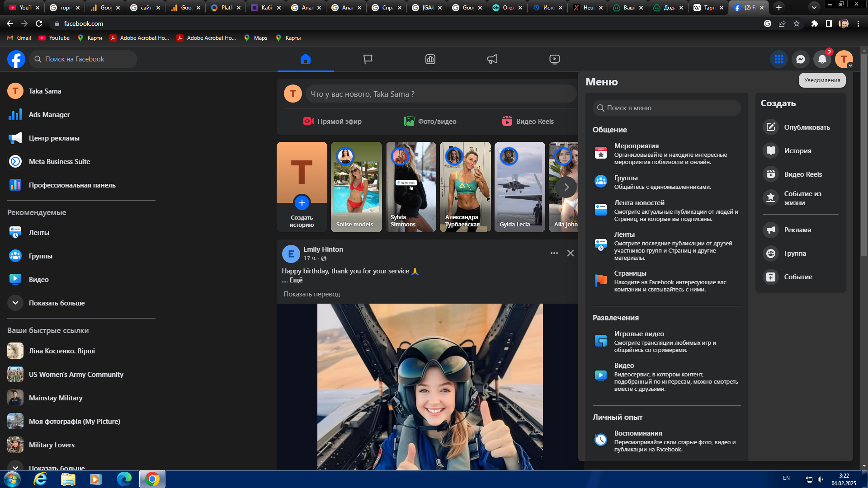Expand post text with Ещё

point(296,280)
